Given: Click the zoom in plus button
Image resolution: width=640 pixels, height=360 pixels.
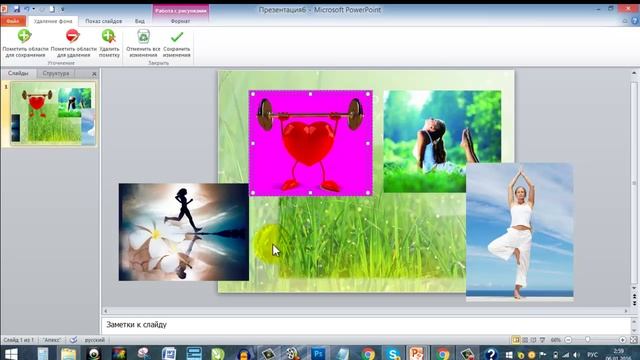Looking at the screenshot, I should [x=622, y=340].
